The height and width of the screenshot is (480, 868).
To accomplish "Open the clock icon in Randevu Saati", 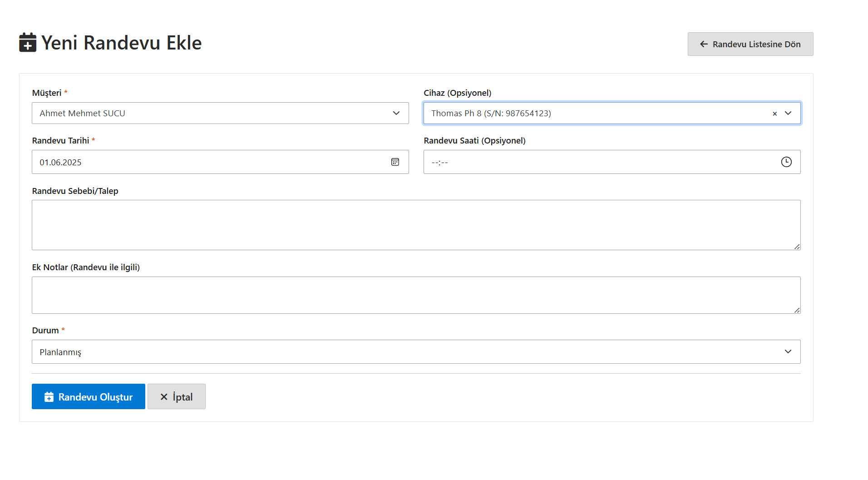I will tap(786, 162).
